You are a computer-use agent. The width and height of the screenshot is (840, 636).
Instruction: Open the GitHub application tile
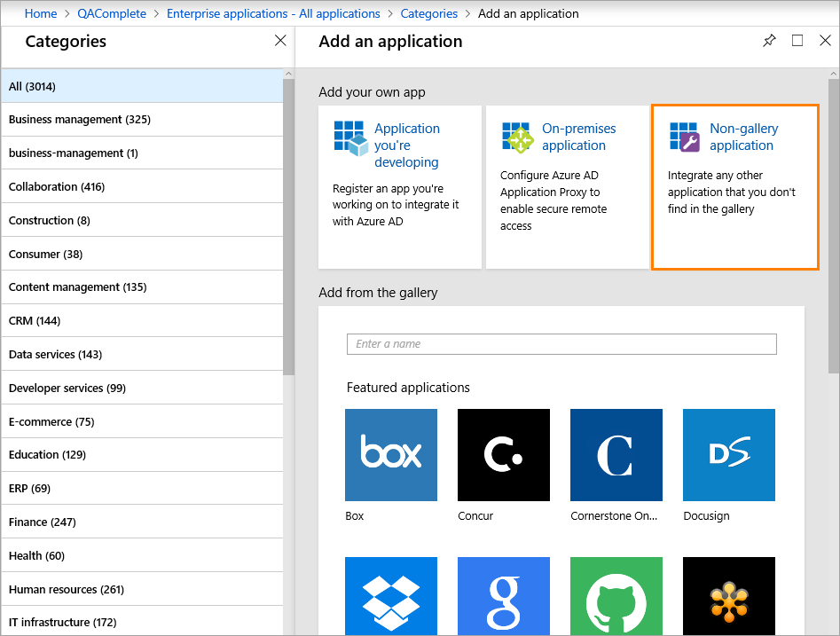click(616, 594)
